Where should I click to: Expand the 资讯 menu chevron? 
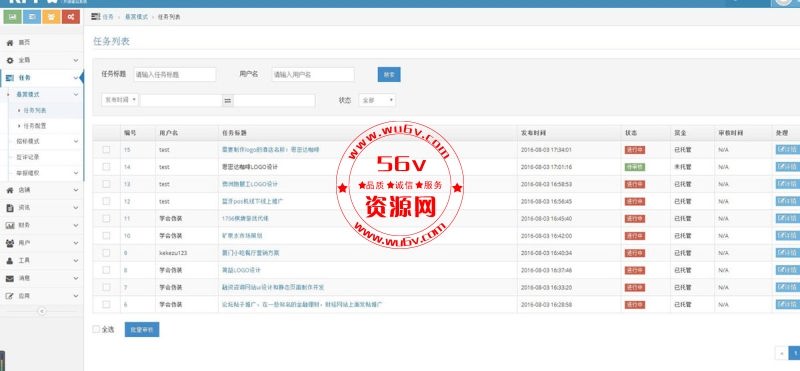click(x=76, y=208)
